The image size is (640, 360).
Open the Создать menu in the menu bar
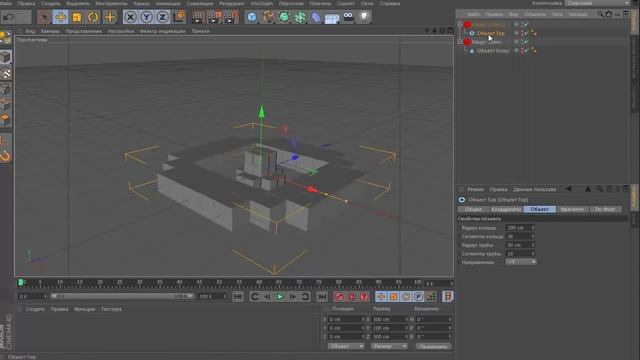click(51, 3)
